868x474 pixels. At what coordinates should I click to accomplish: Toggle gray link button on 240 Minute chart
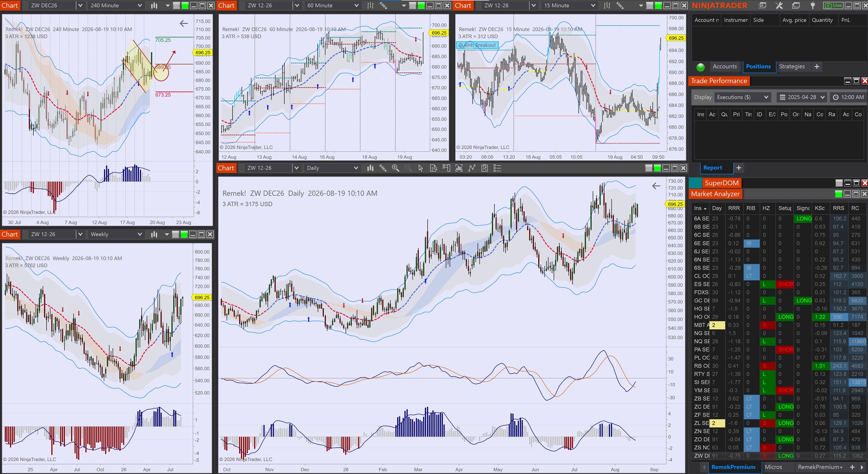pyautogui.click(x=176, y=6)
